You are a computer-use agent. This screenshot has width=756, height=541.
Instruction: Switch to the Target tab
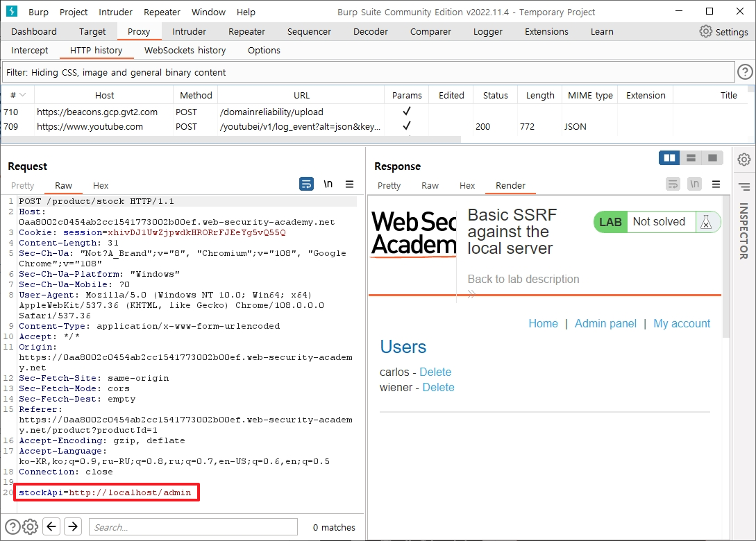[92, 31]
